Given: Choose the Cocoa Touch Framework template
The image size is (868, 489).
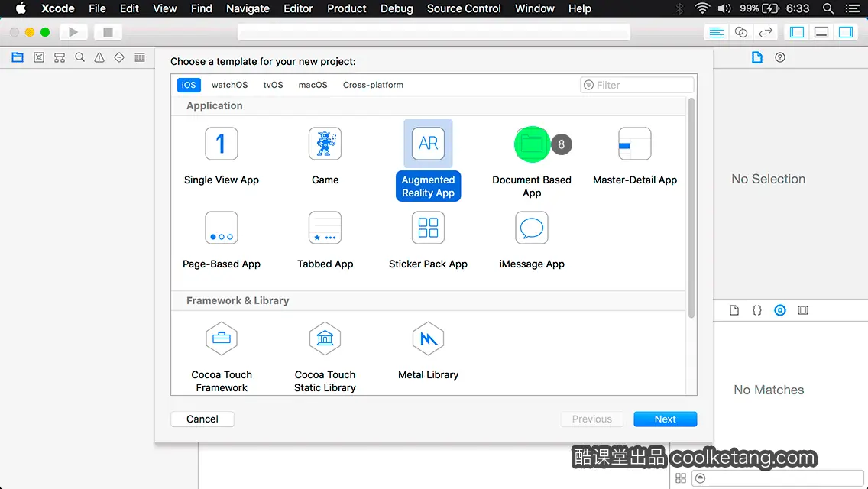Looking at the screenshot, I should pos(222,357).
